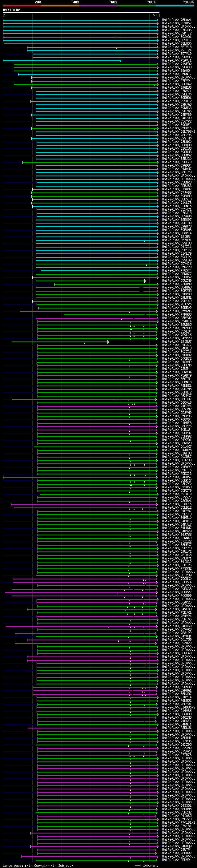Click the cyan ~100% identity legend bar
197x868 pixels.
(x=175, y=6)
